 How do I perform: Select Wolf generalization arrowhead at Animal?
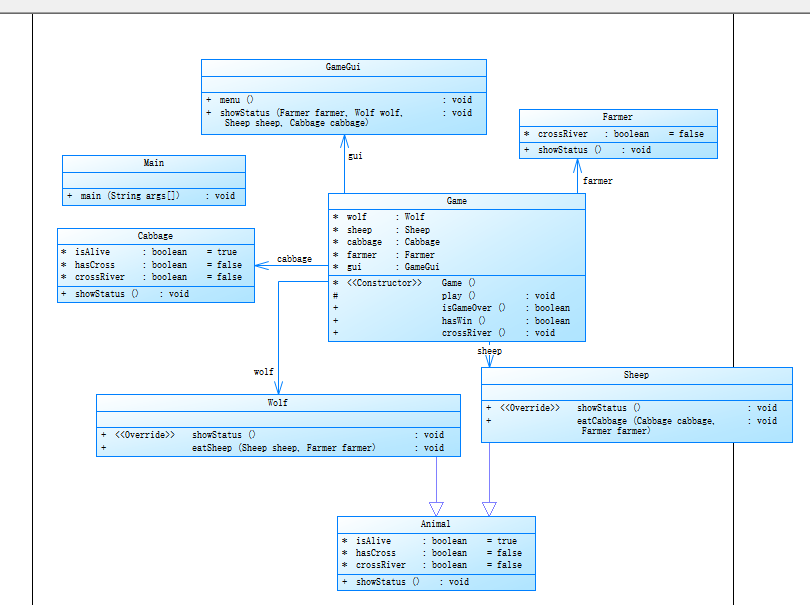437,509
